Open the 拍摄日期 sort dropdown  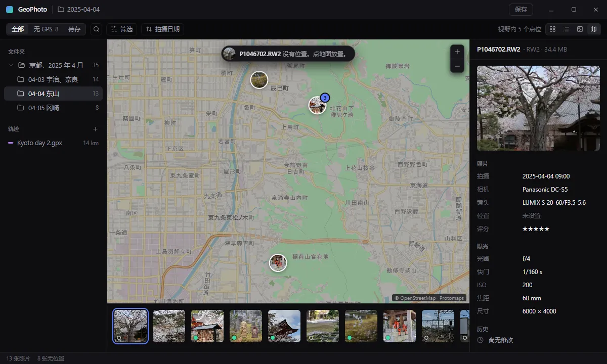163,29
